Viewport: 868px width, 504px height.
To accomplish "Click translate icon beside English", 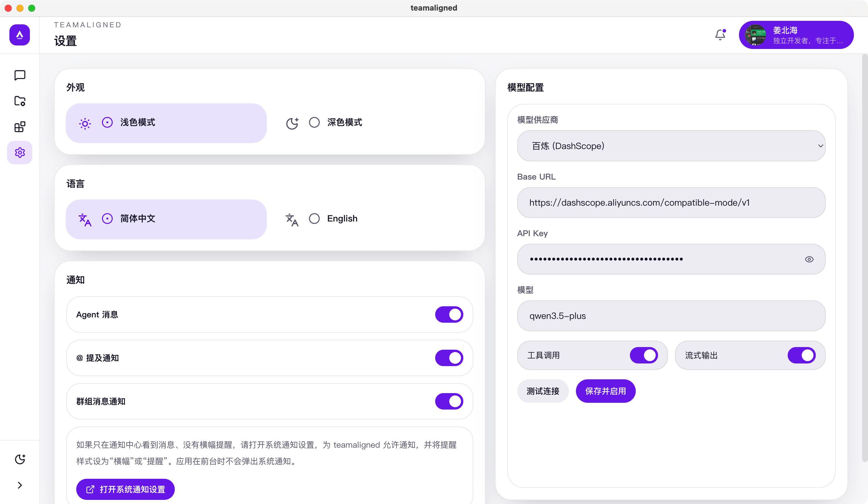I will coord(292,219).
